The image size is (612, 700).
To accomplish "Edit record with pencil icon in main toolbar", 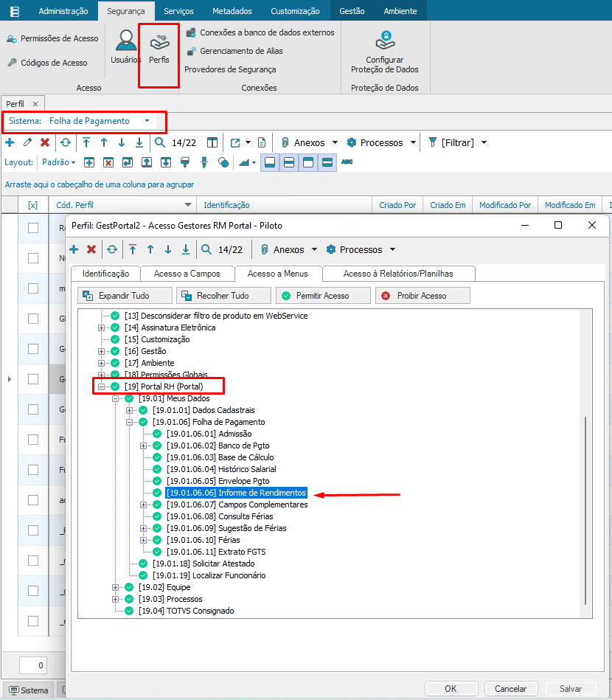I will (27, 142).
